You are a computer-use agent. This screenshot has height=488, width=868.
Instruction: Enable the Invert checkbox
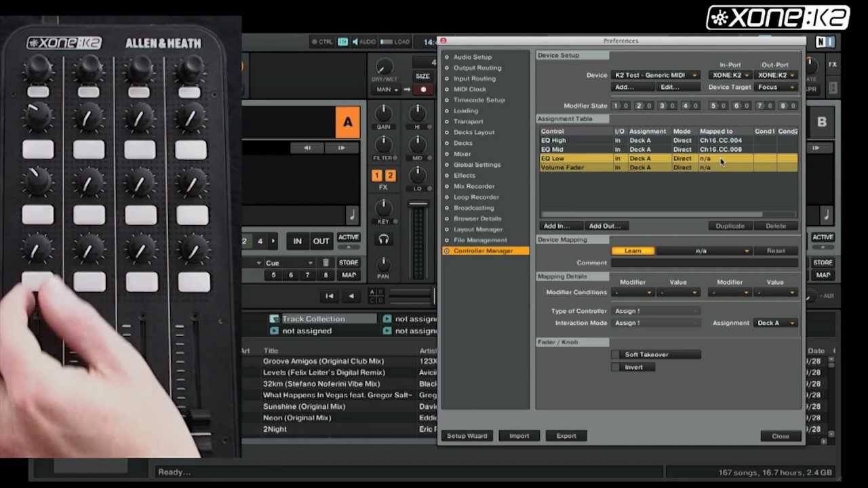pyautogui.click(x=616, y=367)
